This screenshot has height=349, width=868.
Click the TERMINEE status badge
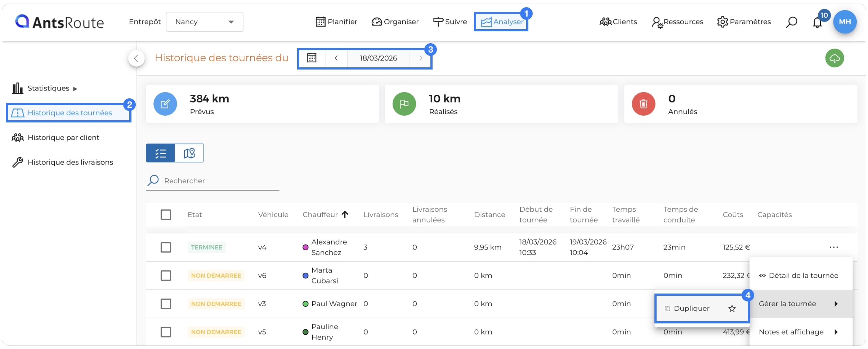(207, 247)
